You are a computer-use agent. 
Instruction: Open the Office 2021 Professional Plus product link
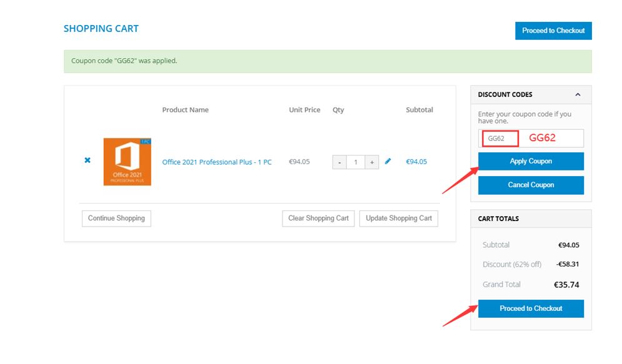216,162
